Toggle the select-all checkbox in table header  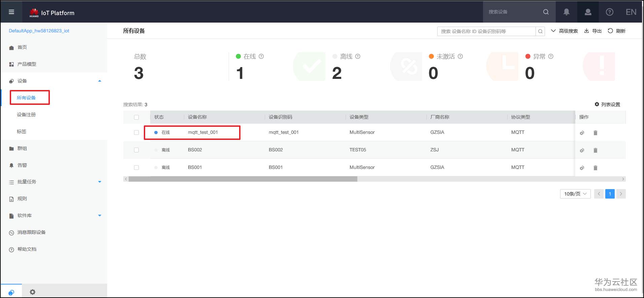136,117
